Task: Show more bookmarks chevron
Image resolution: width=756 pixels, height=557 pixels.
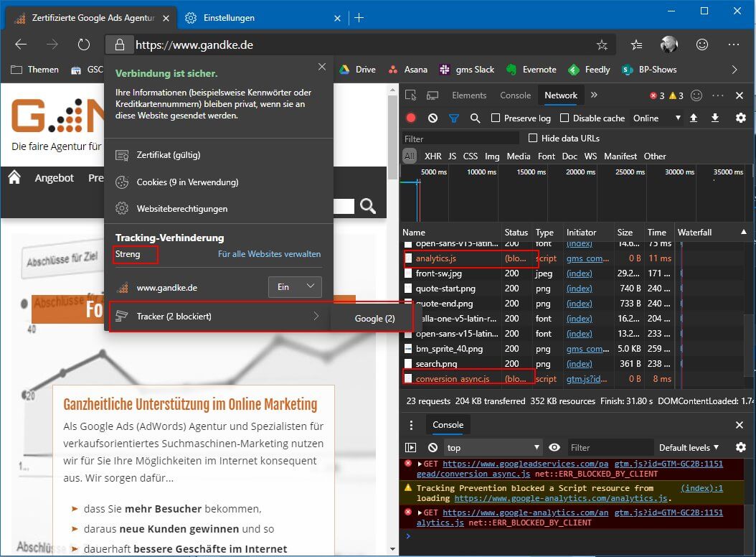Action: pyautogui.click(x=734, y=70)
